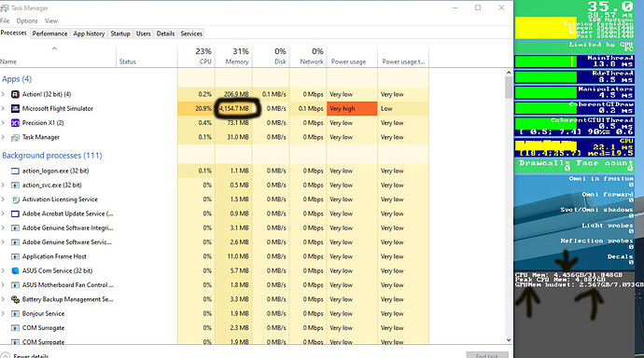This screenshot has height=358, width=644.
Task: Click the scrollbar up arrow
Action: (x=509, y=73)
